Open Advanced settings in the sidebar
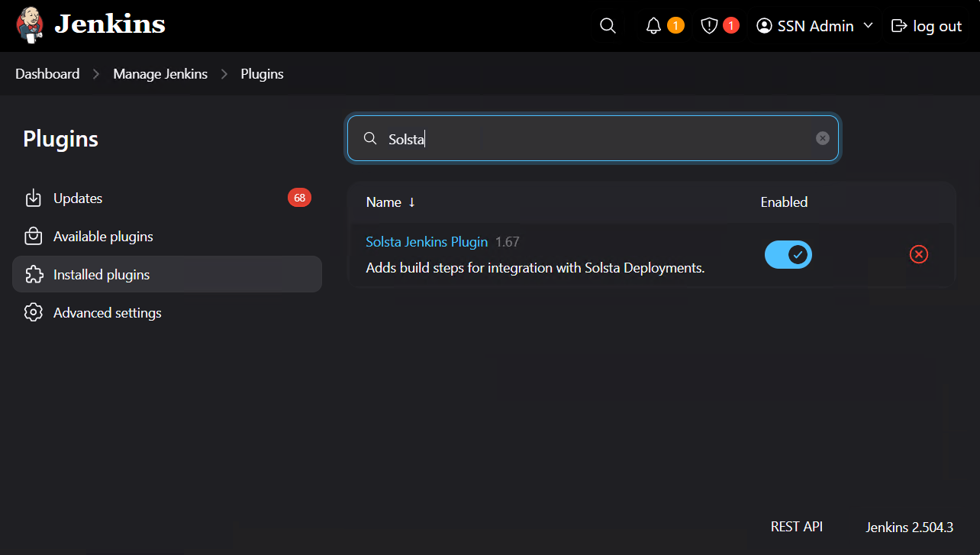This screenshot has width=980, height=555. (167, 313)
